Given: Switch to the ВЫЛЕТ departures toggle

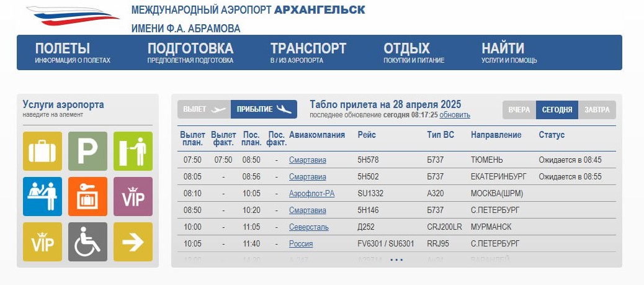Looking at the screenshot, I should (x=204, y=109).
